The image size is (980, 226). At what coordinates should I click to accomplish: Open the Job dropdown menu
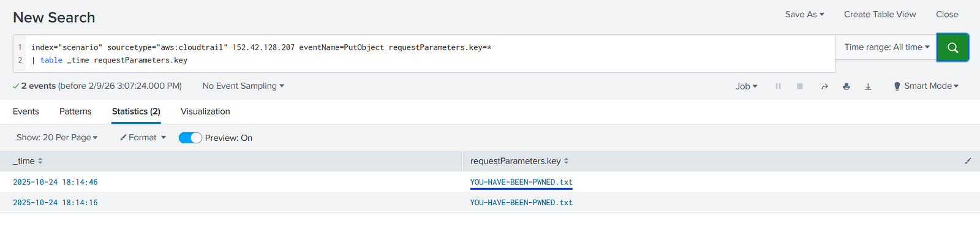click(746, 86)
